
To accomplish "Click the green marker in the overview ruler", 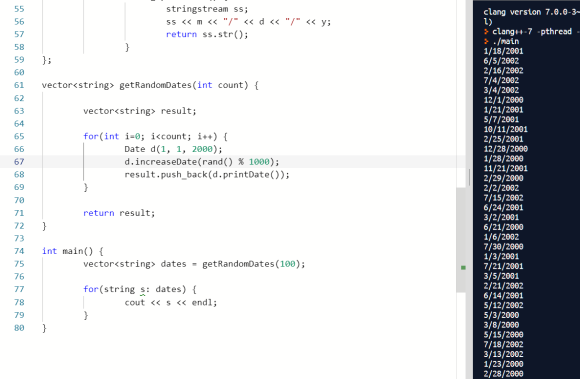I will pyautogui.click(x=463, y=267).
